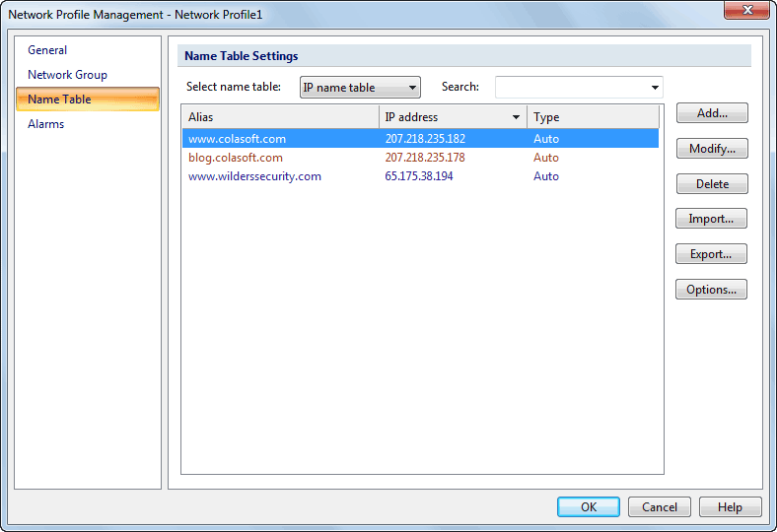Open the name table Options...
This screenshot has width=777, height=532.
pos(711,289)
